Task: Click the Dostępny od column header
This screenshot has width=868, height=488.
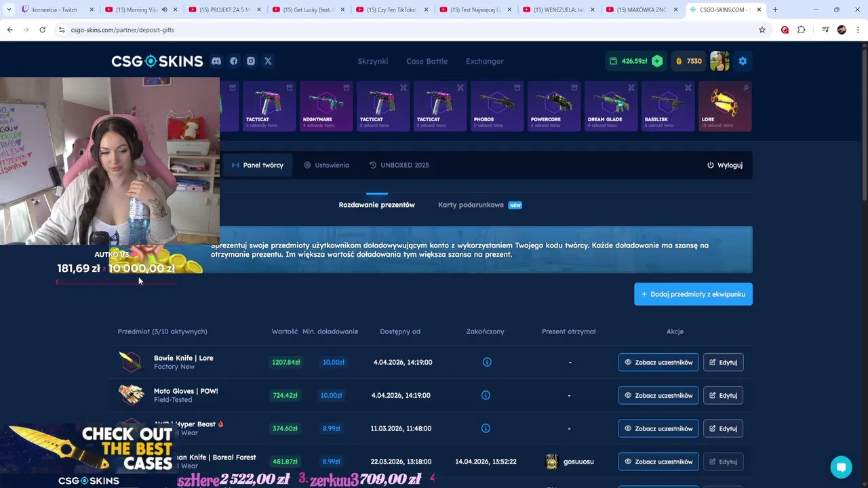Action: 400,331
